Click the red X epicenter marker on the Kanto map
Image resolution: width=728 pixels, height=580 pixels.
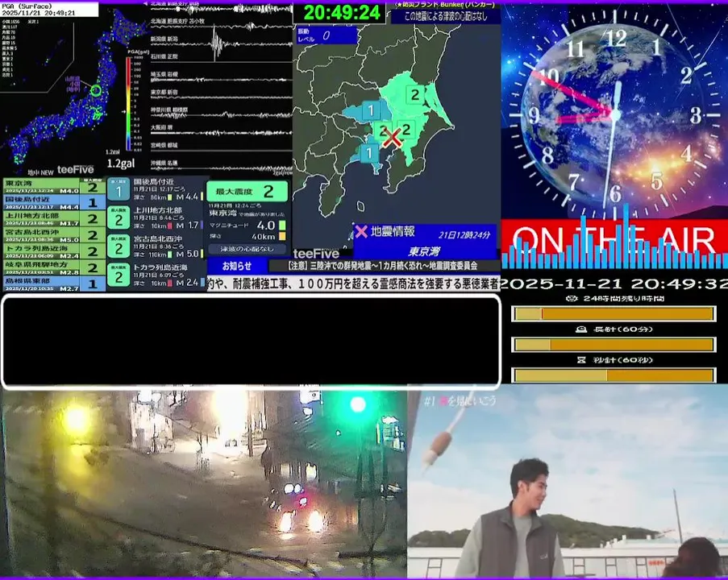393,139
